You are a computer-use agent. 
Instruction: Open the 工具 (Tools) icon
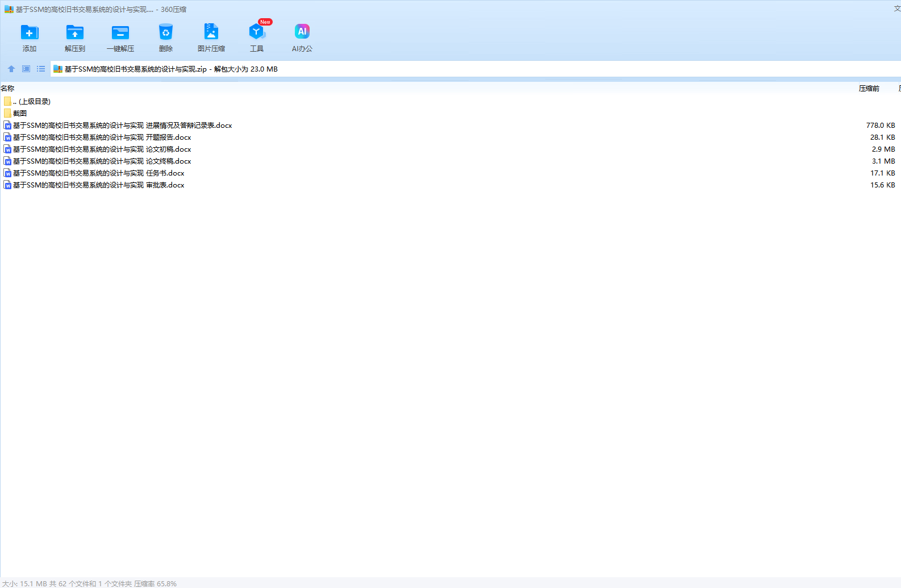tap(257, 32)
